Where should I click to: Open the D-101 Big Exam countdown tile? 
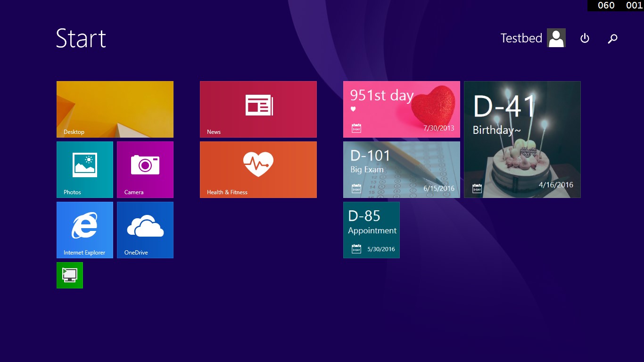click(x=402, y=170)
